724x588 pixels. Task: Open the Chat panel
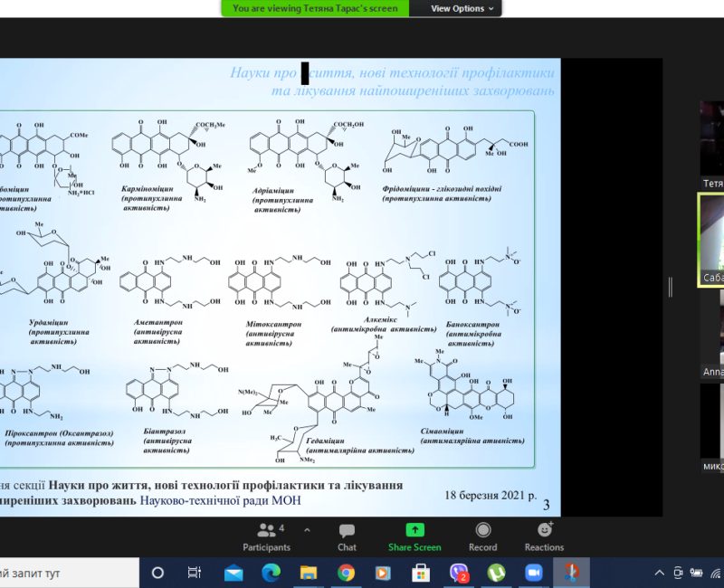[347, 536]
